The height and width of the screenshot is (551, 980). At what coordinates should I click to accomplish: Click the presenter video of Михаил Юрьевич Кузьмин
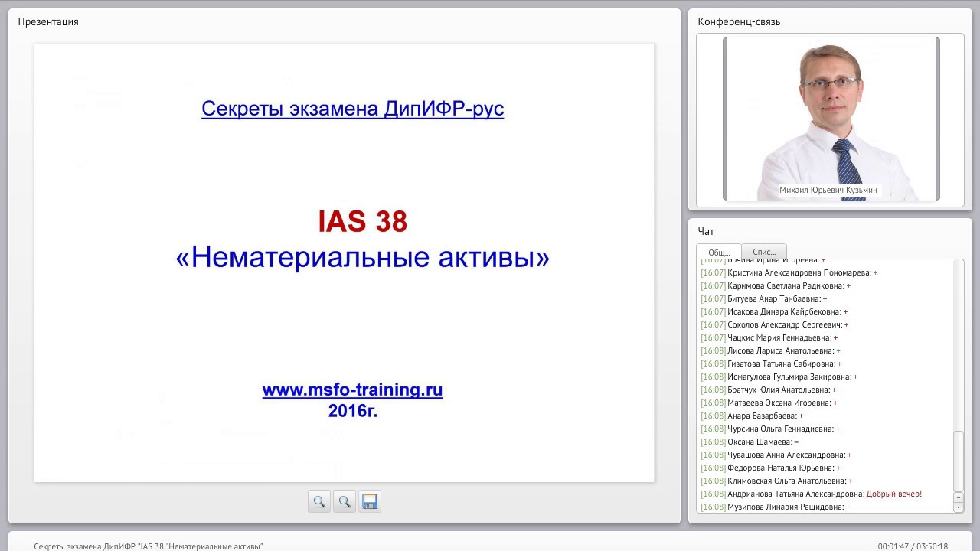831,119
